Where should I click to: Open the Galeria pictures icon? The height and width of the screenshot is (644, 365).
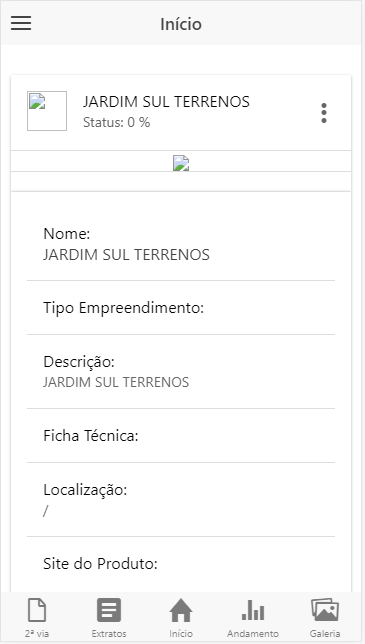click(x=325, y=610)
